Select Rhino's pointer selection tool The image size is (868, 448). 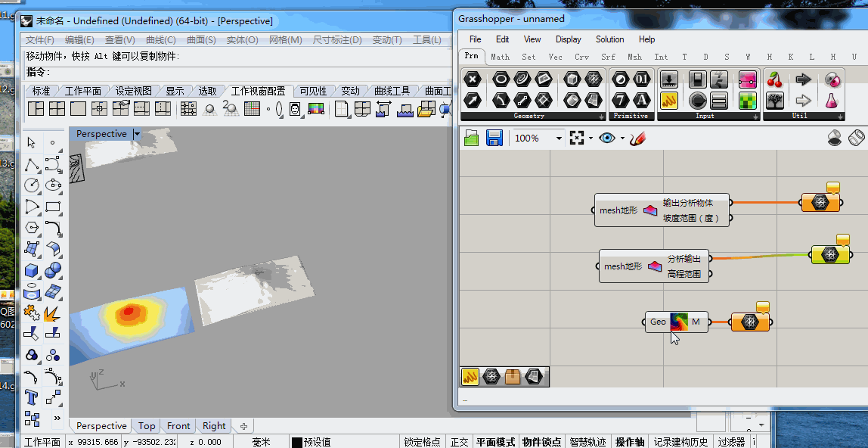point(32,143)
